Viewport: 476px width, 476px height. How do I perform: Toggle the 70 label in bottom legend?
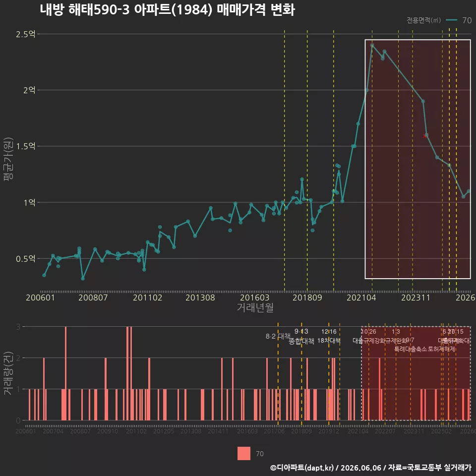(259, 454)
